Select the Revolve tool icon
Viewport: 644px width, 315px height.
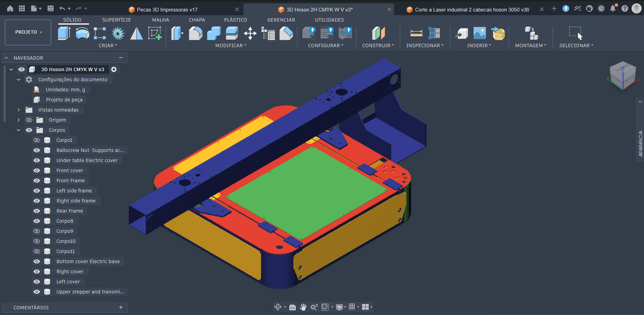(x=82, y=33)
